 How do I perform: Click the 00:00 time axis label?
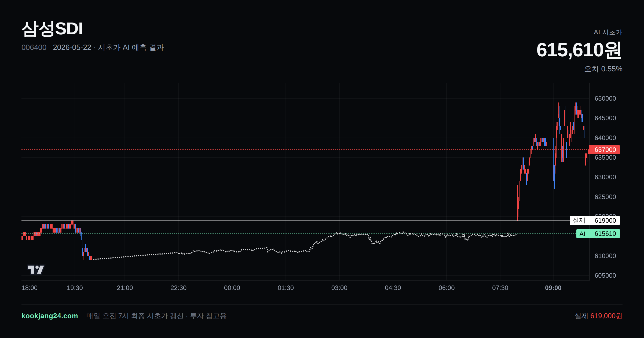tap(232, 288)
